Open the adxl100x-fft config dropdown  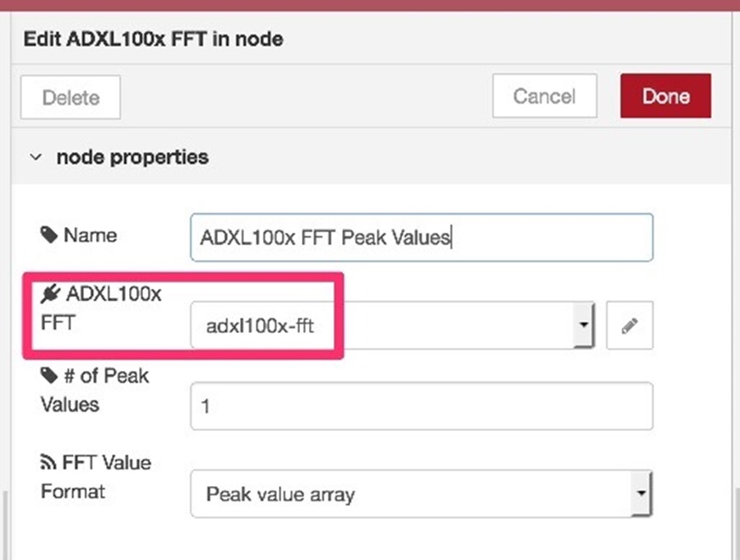tap(392, 326)
